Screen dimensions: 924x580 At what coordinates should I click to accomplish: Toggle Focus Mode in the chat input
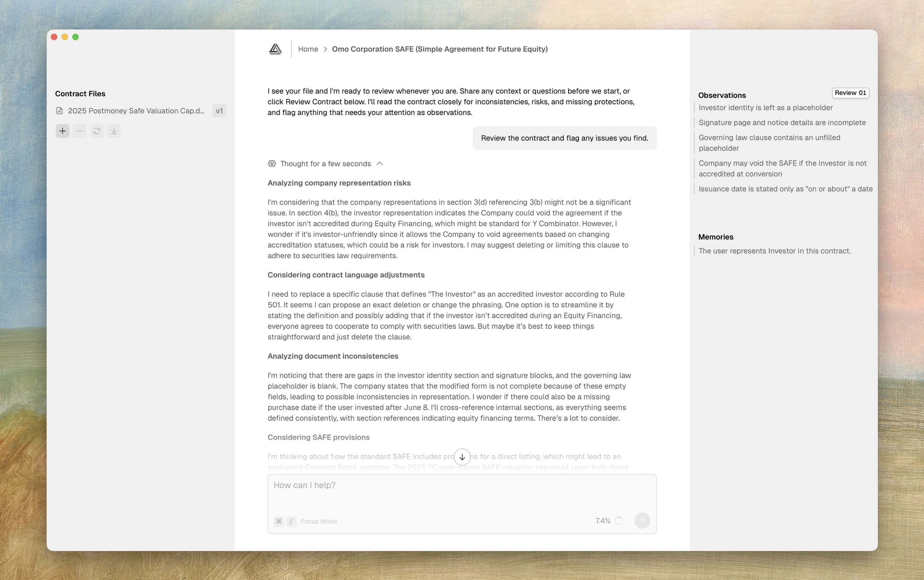[x=318, y=521]
